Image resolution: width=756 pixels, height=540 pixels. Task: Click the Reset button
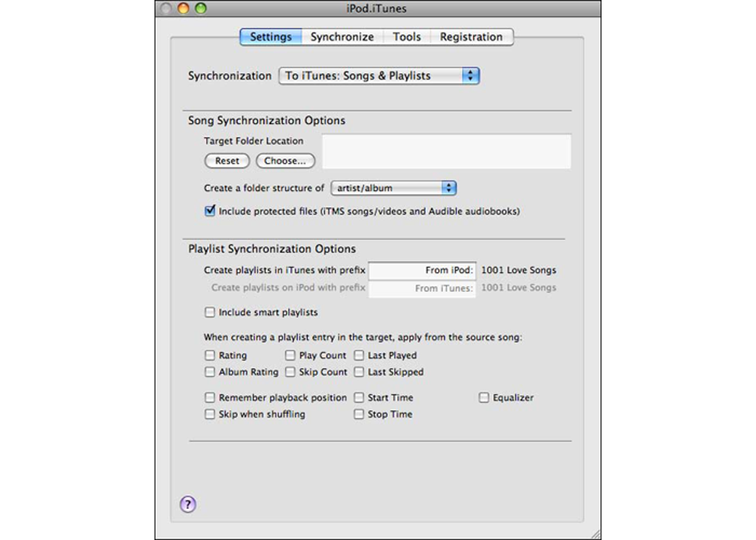pyautogui.click(x=227, y=161)
